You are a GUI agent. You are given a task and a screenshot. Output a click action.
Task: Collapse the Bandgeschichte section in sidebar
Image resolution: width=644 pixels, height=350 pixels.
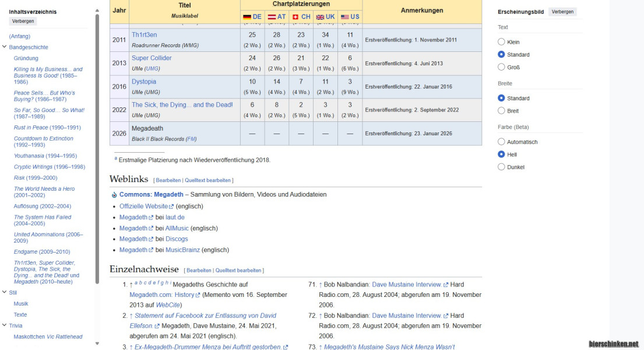(5, 47)
